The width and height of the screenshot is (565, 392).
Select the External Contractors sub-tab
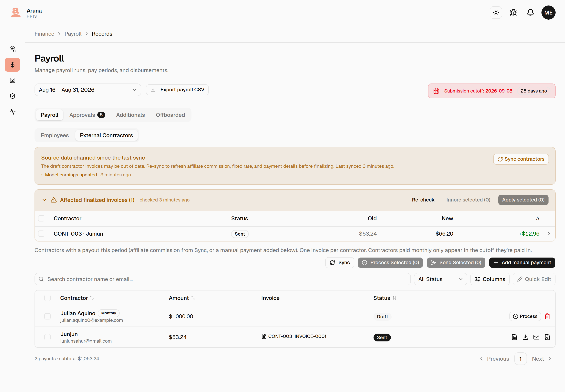coord(106,135)
